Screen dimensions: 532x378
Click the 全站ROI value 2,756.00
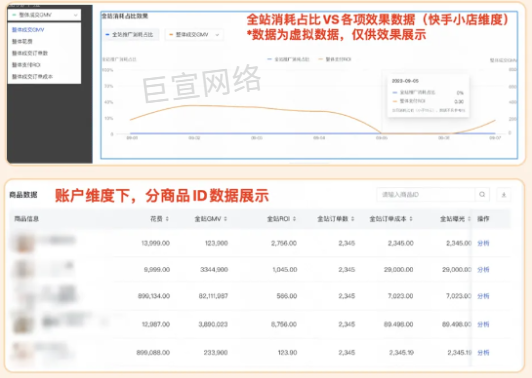284,243
